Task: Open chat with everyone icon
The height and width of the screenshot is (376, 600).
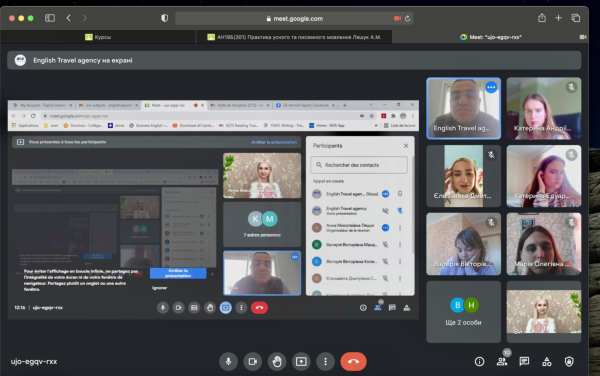Action: click(x=524, y=361)
